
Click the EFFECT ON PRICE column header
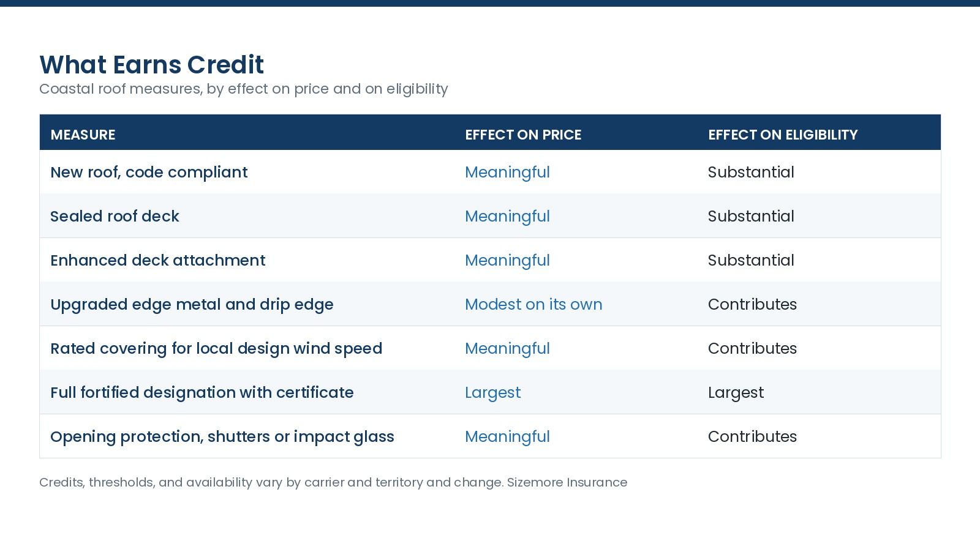tap(523, 135)
